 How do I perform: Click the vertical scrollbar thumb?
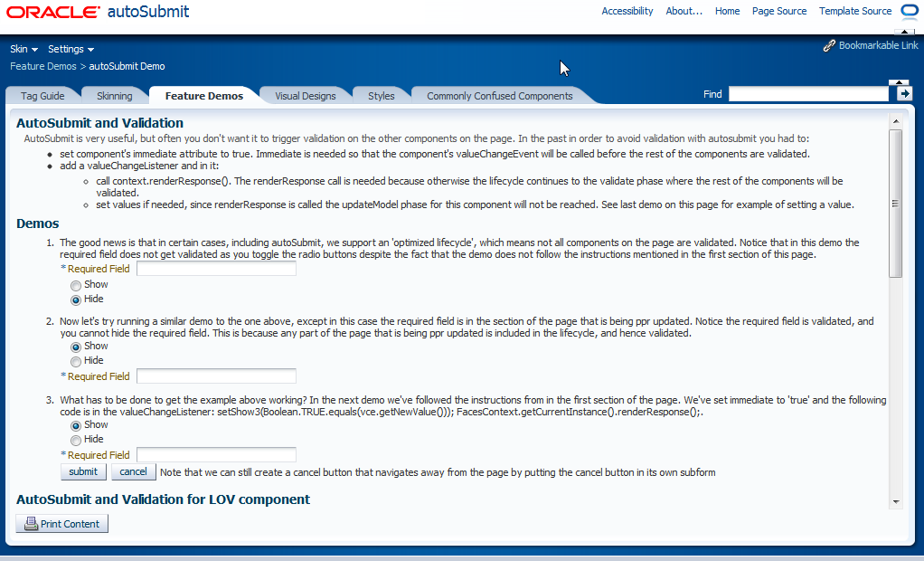tap(896, 204)
